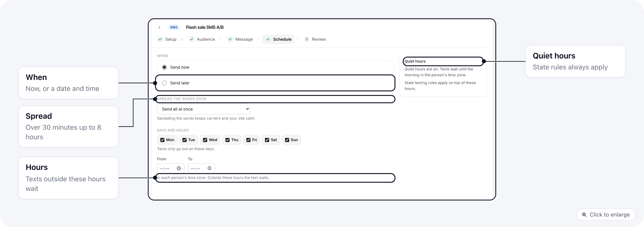Click the Spread callout card
644x227 pixels.
tap(68, 126)
